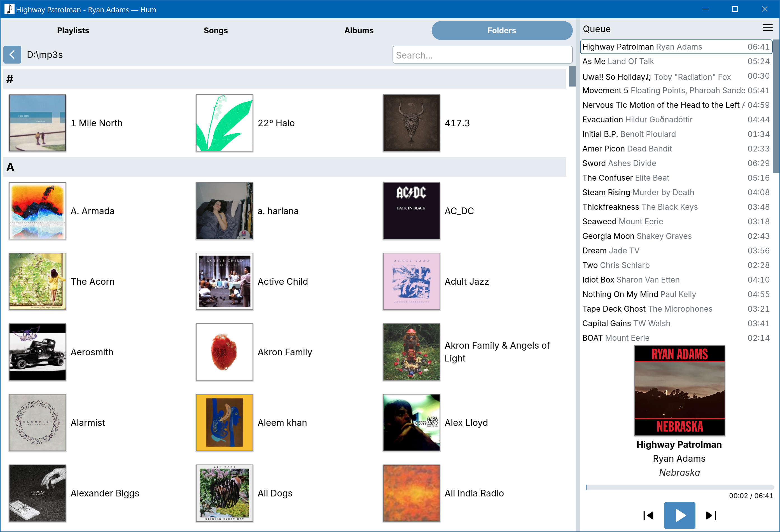This screenshot has height=532, width=780.
Task: Click the Nebraska album cover in player
Action: coord(679,391)
